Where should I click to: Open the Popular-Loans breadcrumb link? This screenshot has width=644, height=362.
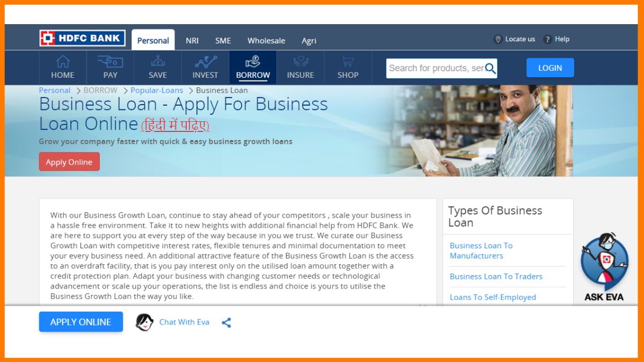coord(157,90)
